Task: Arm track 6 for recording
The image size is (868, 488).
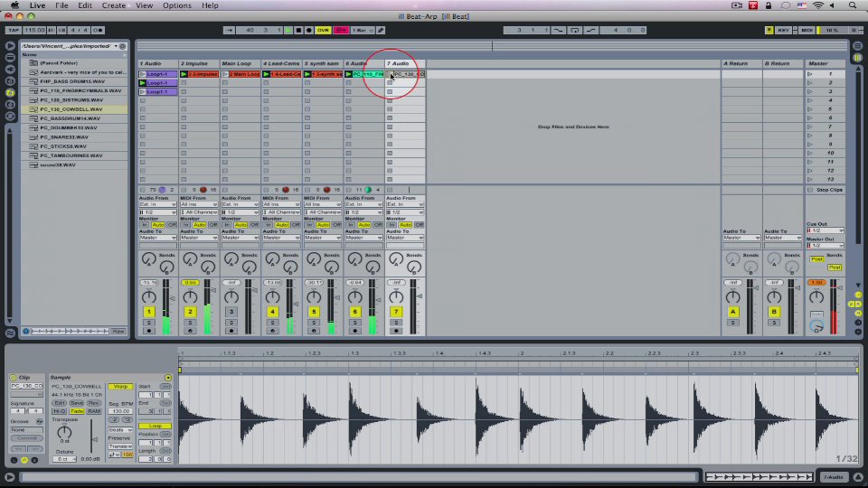Action: click(354, 331)
